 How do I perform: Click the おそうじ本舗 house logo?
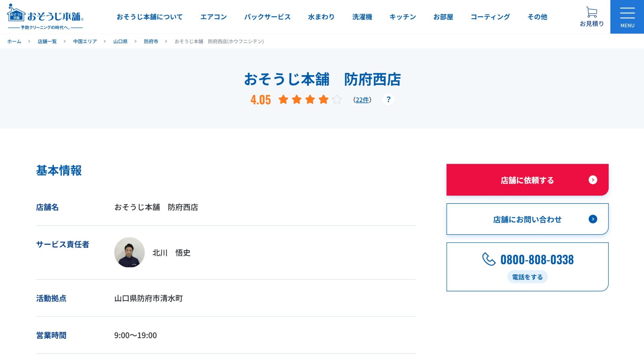point(45,17)
